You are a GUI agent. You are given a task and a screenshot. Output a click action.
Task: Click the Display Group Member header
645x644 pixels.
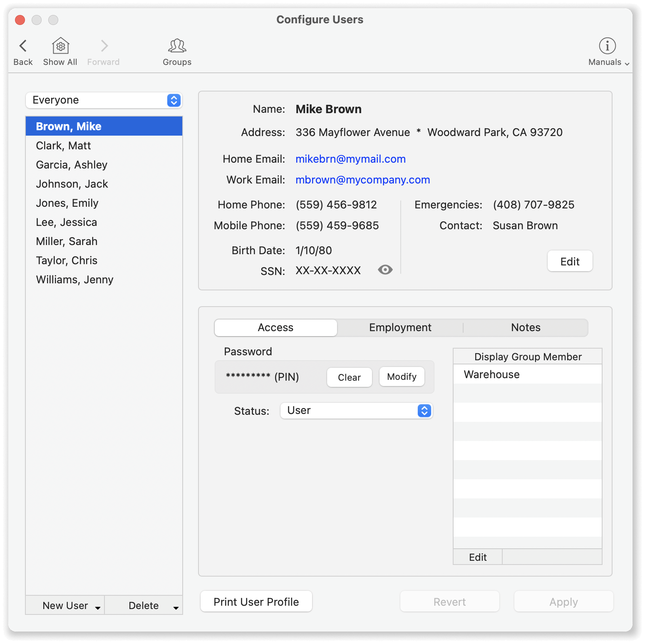pyautogui.click(x=528, y=357)
